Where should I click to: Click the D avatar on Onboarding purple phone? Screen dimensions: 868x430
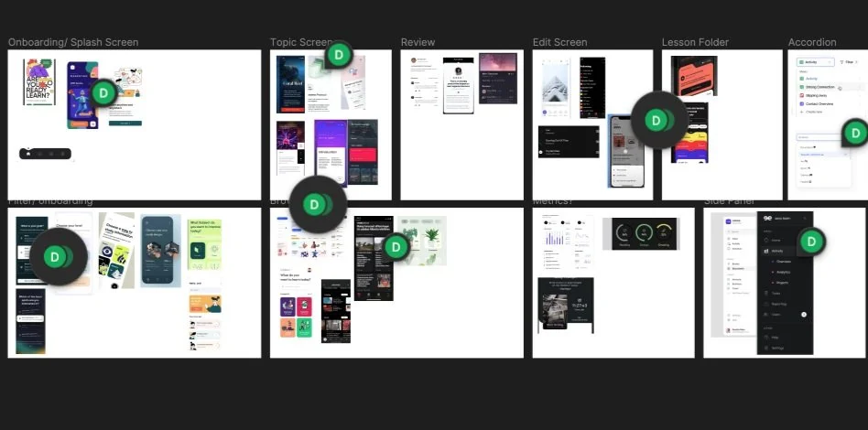point(103,93)
